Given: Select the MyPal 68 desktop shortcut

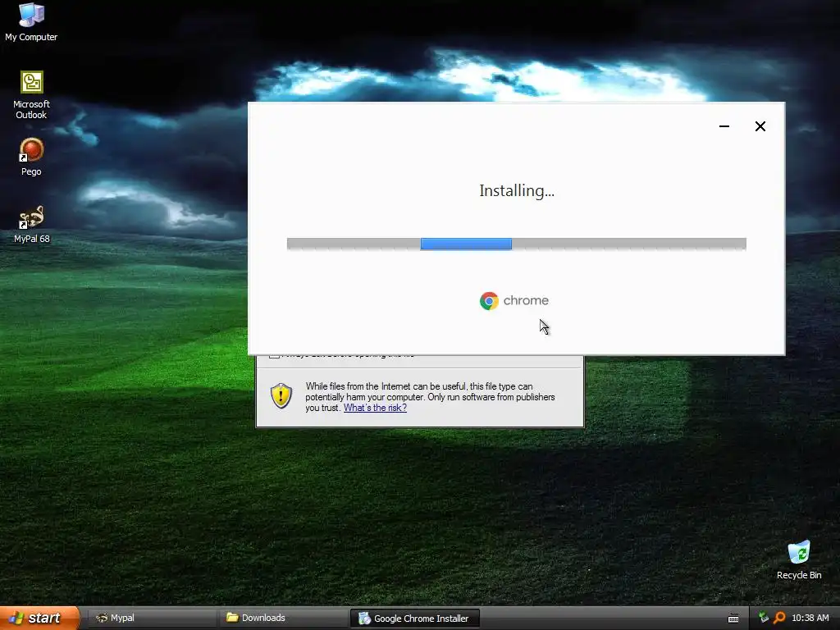Looking at the screenshot, I should tap(31, 224).
